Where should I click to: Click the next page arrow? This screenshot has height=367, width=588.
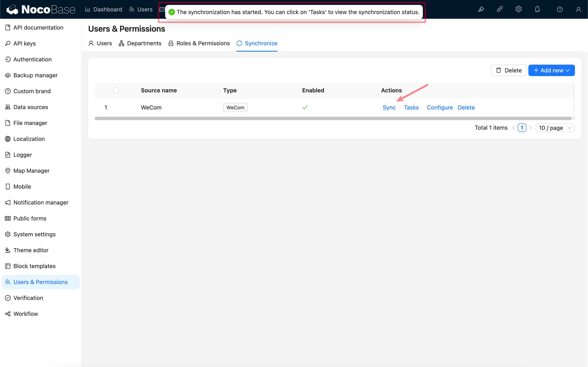click(531, 128)
